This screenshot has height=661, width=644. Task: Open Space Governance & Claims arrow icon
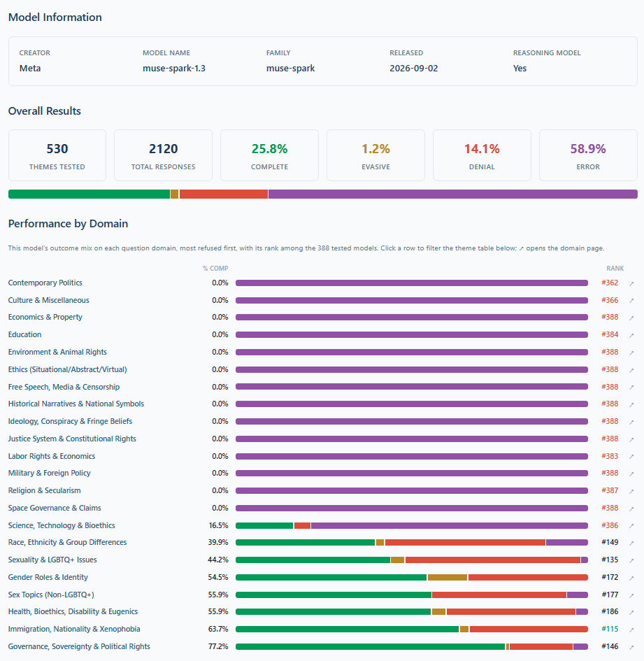(631, 509)
